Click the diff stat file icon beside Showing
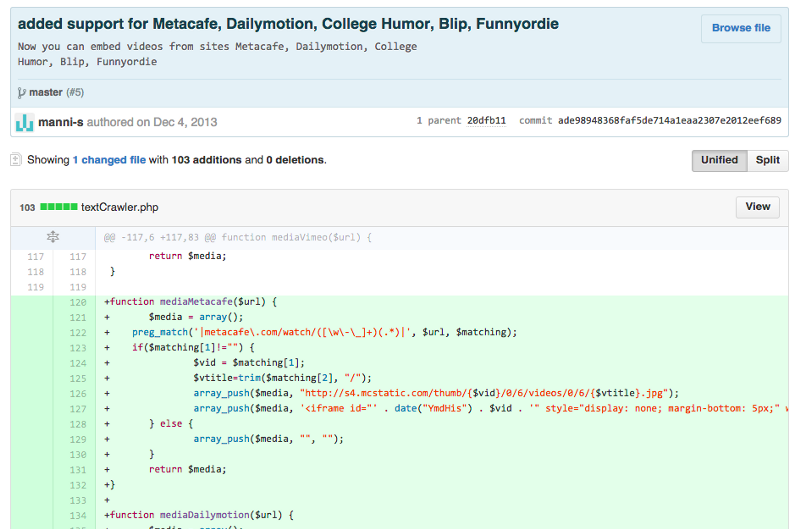This screenshot has height=529, width=800. click(16, 160)
